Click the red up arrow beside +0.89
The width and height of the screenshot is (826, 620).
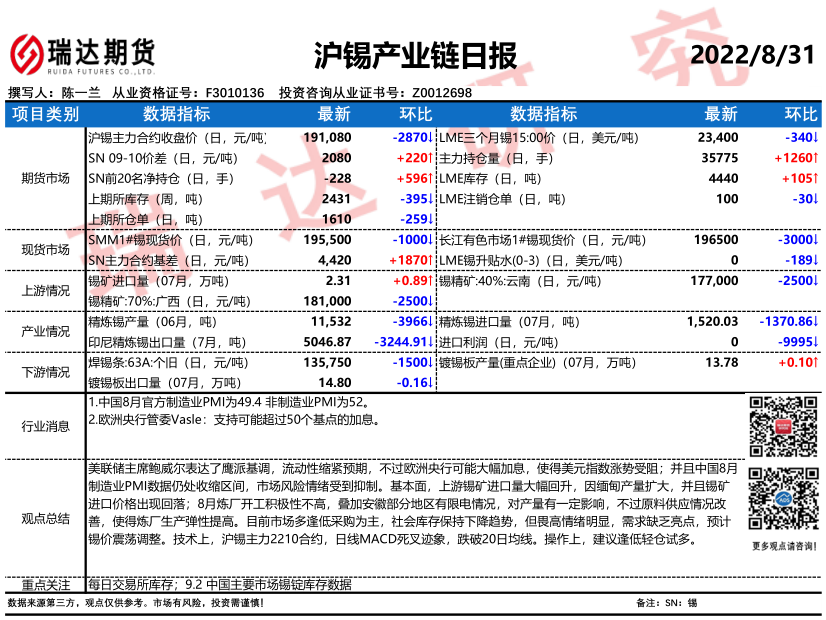coord(430,282)
